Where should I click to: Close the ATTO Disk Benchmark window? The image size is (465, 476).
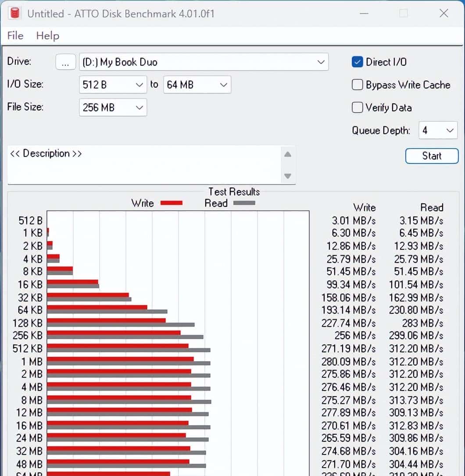(444, 14)
